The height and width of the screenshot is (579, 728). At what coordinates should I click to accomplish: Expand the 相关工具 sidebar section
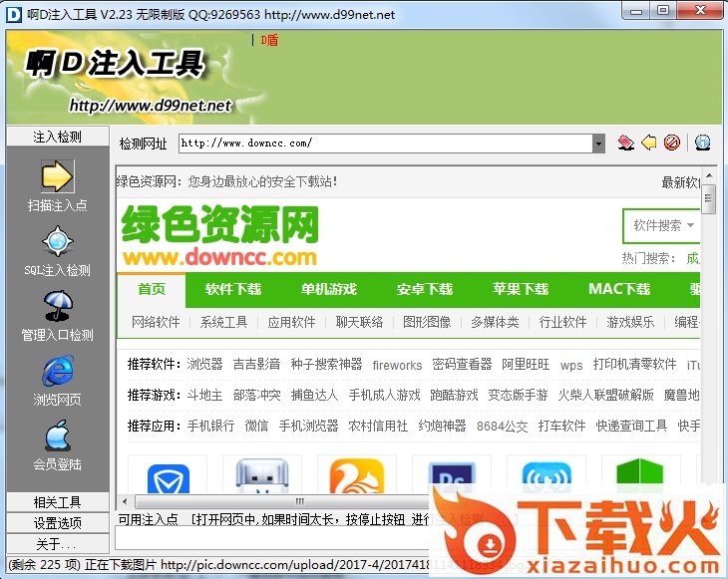point(57,502)
